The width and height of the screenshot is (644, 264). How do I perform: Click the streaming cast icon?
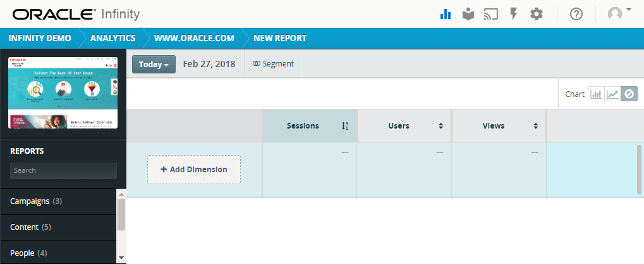click(x=491, y=15)
